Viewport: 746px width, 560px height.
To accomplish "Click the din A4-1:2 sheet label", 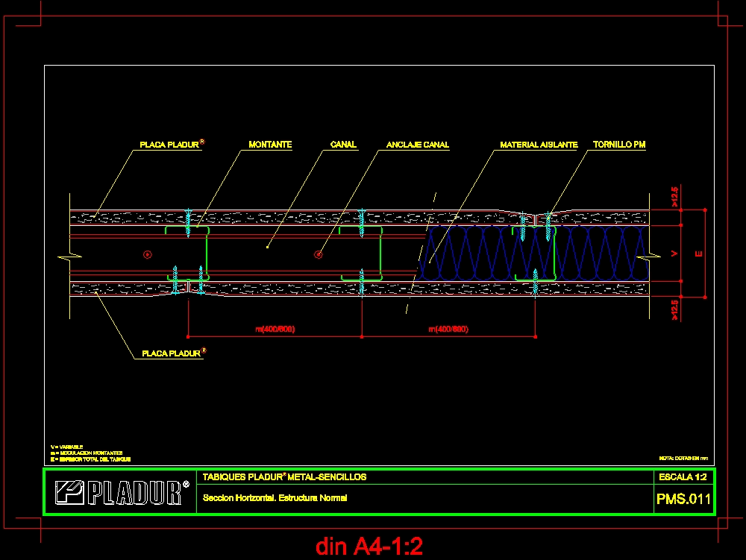I will click(x=369, y=547).
